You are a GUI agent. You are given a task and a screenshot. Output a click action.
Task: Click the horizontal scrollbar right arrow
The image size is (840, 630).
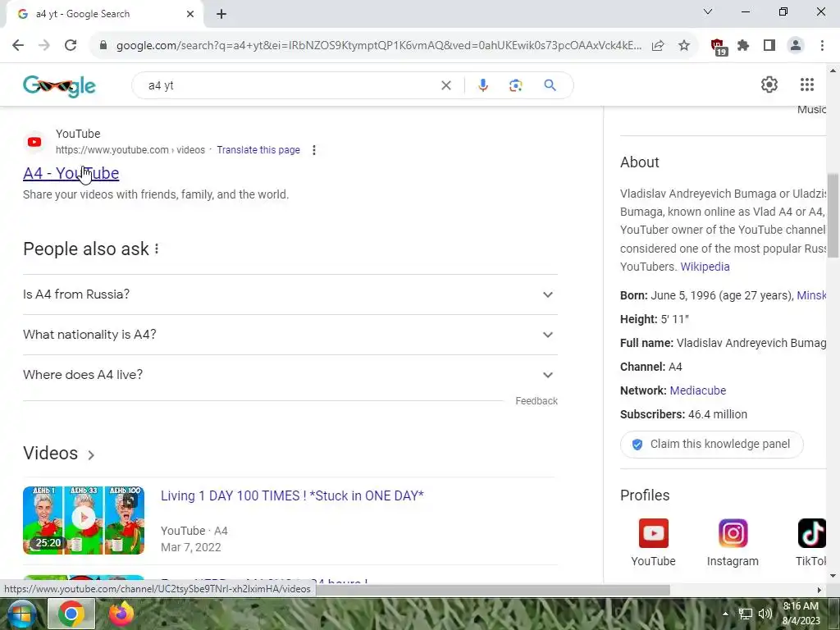[x=819, y=590]
